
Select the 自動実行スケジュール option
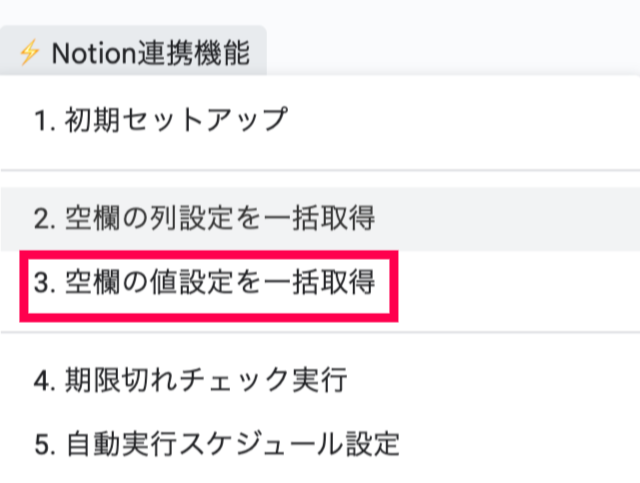216,441
